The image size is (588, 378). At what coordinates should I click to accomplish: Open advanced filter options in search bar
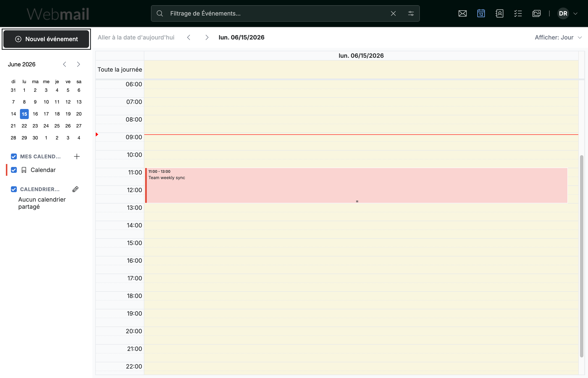[x=411, y=13]
